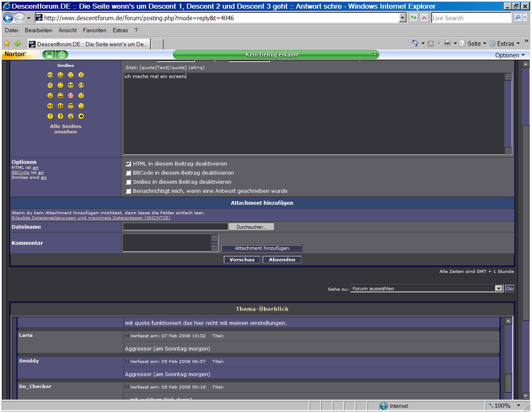
Task: Uncheck HTML in diesem Beitrag deaktivieren
Action: click(x=128, y=164)
